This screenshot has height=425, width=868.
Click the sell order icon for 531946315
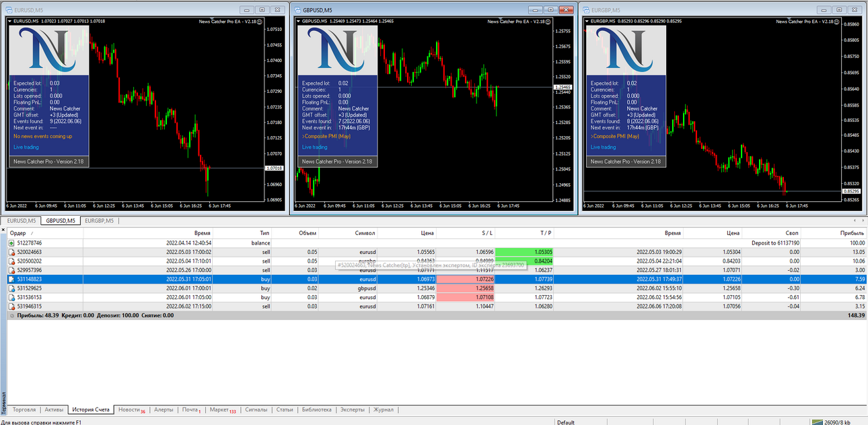coord(11,306)
